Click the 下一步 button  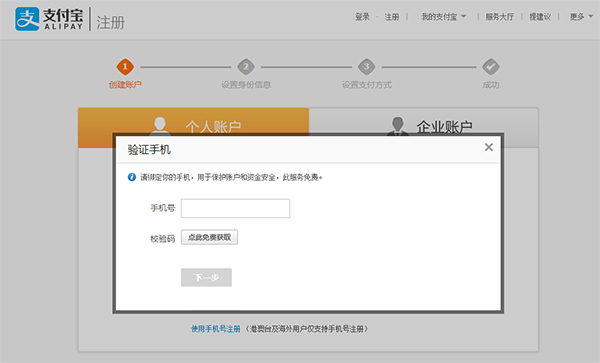pyautogui.click(x=206, y=277)
